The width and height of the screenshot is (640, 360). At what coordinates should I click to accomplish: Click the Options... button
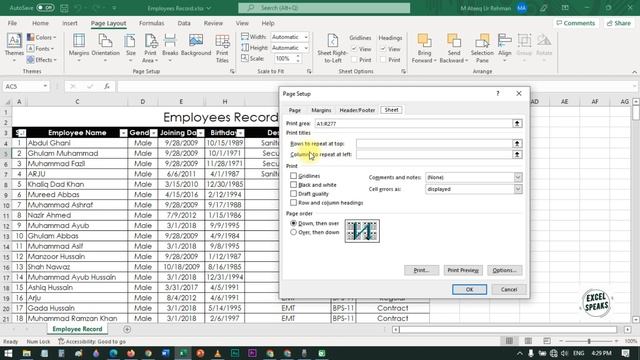coord(504,270)
